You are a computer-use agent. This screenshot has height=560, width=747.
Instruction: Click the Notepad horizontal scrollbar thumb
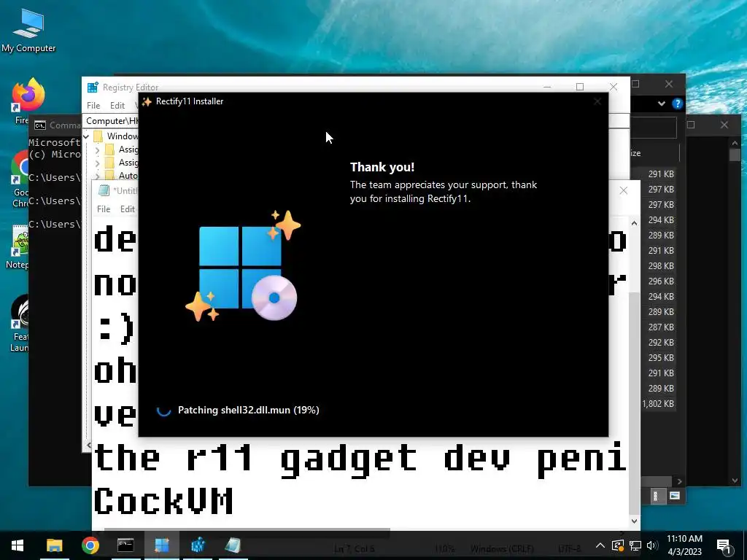(247, 529)
